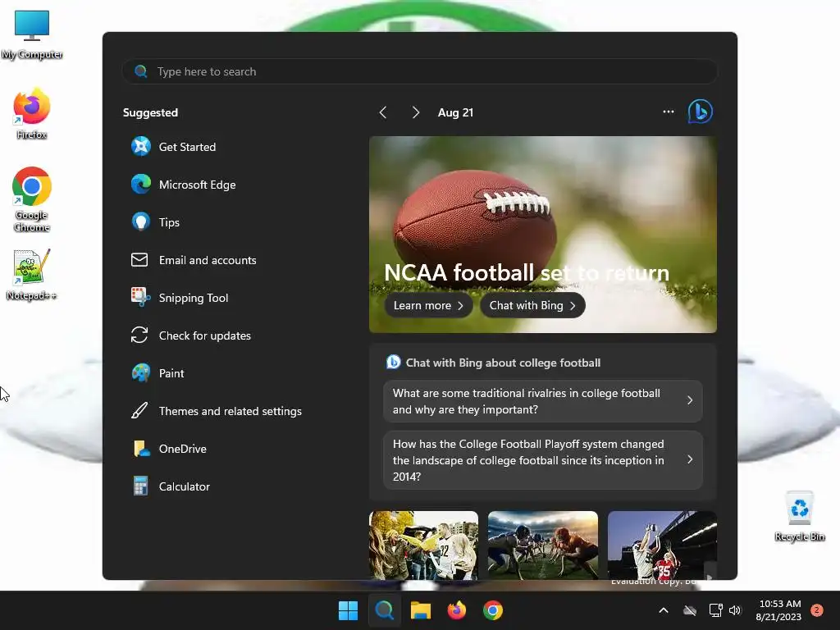Click the NCAA football set to return headline
840x630 pixels.
527,272
